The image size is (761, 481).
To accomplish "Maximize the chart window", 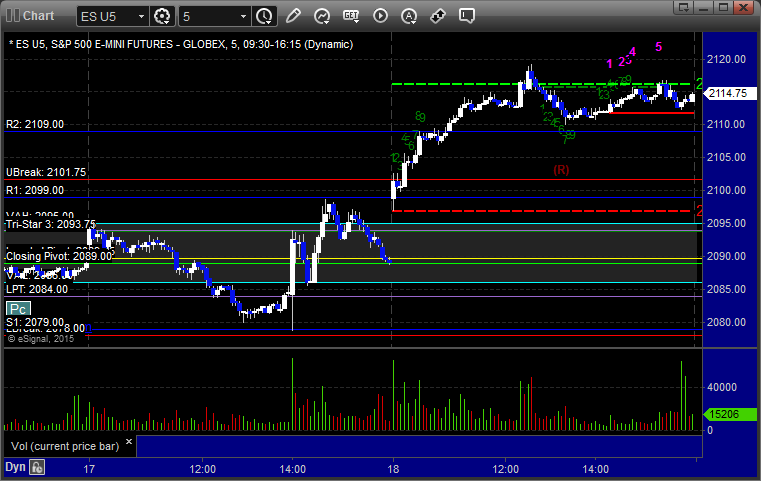I will tap(724, 7).
